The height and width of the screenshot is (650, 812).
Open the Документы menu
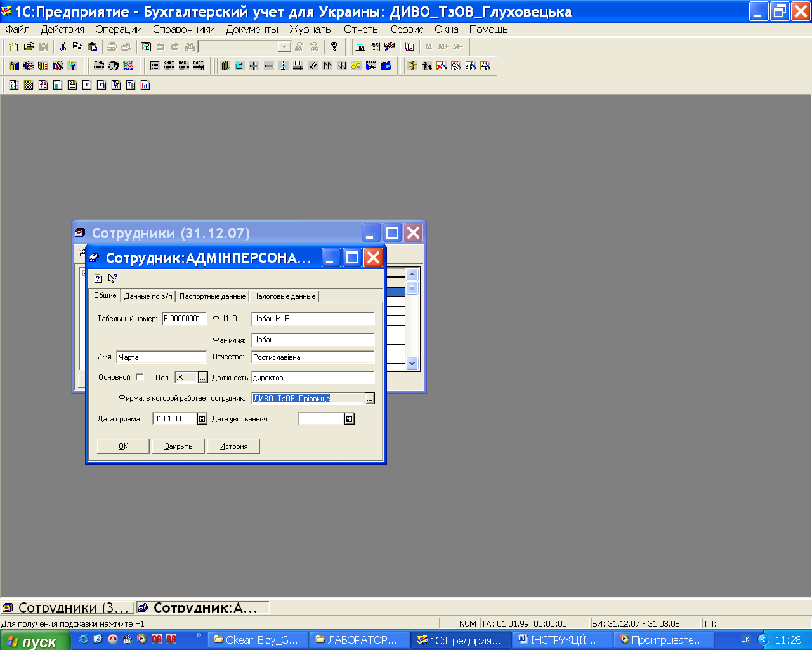[252, 29]
